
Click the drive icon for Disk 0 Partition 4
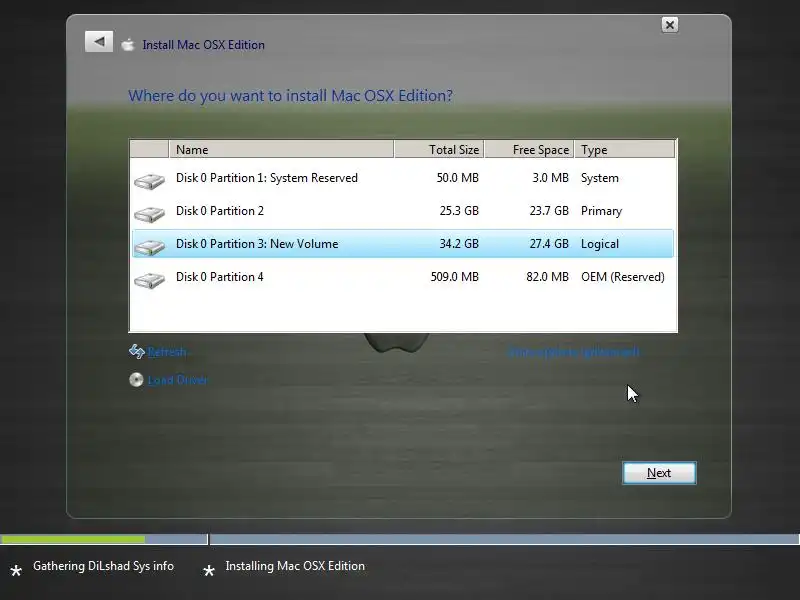point(149,280)
